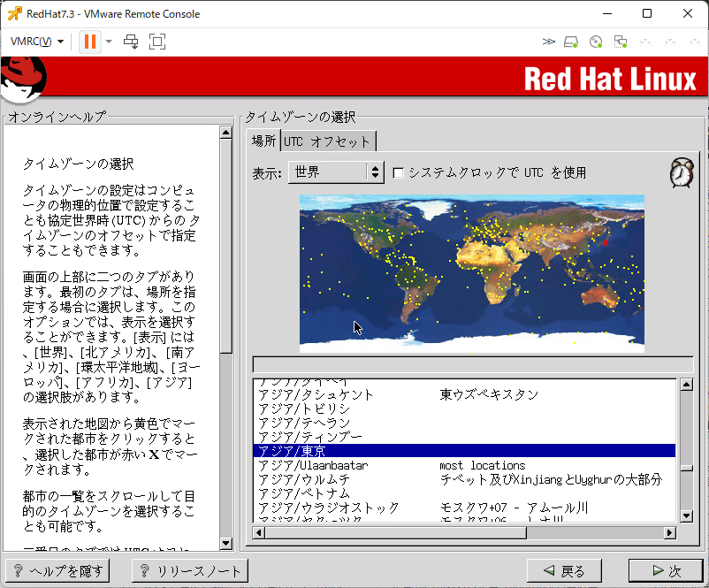Proceed with 次 button
709x588 pixels.
(x=666, y=571)
